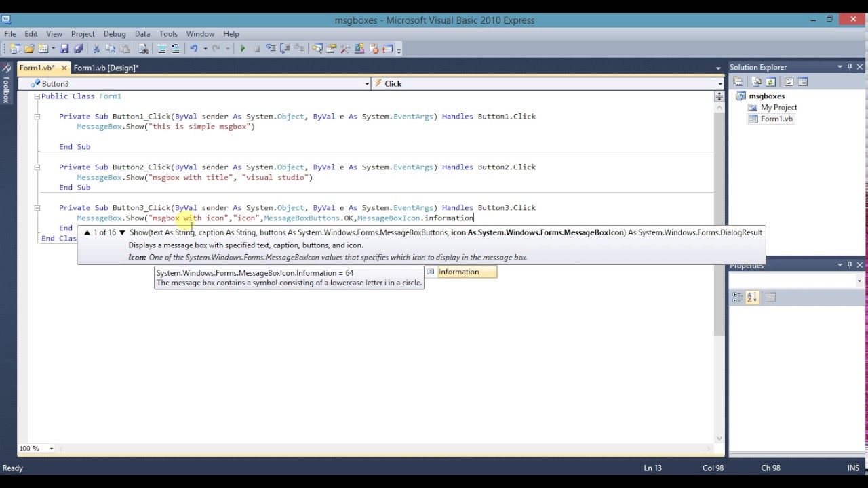This screenshot has height=488, width=868.
Task: Open the Button3 class name dropdown
Action: pos(367,84)
